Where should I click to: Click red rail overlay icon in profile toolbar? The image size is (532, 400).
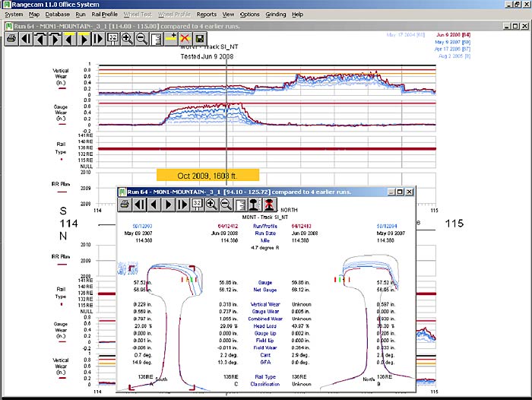(x=269, y=205)
